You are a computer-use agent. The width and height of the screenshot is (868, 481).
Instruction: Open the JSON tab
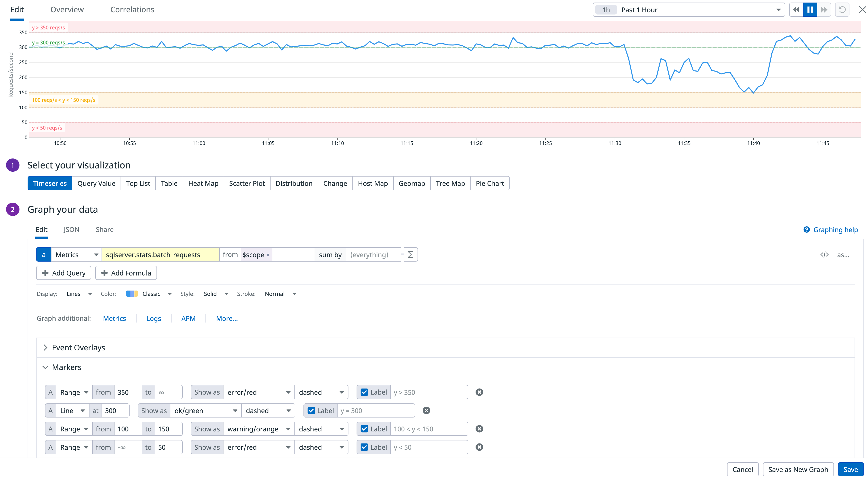(71, 229)
